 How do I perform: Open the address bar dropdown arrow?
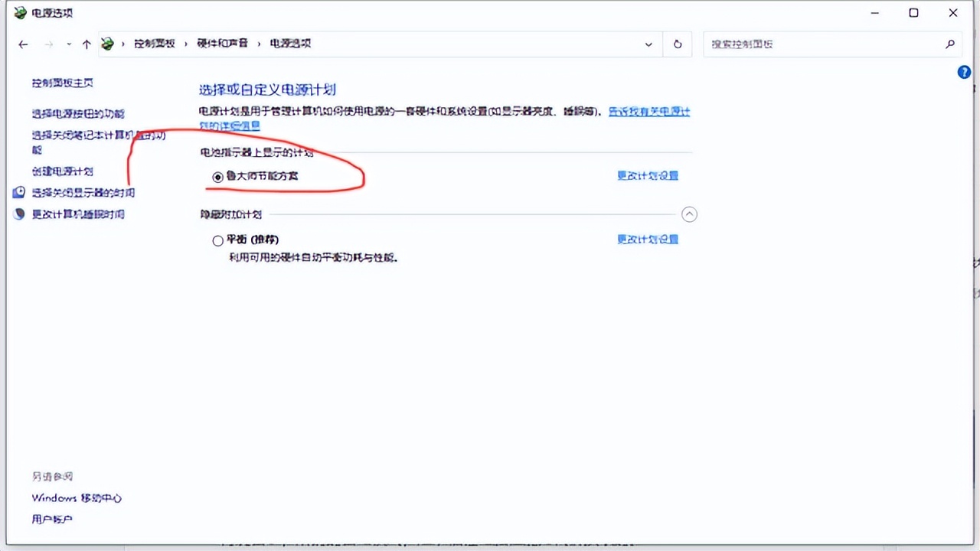click(x=648, y=44)
